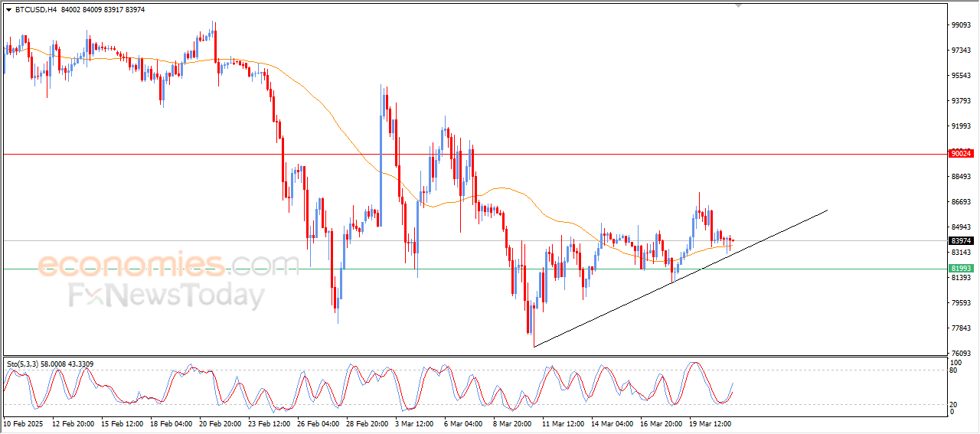This screenshot has width=980, height=434.
Task: Click the chart shift marker triangle at top
Action: click(738, 5)
